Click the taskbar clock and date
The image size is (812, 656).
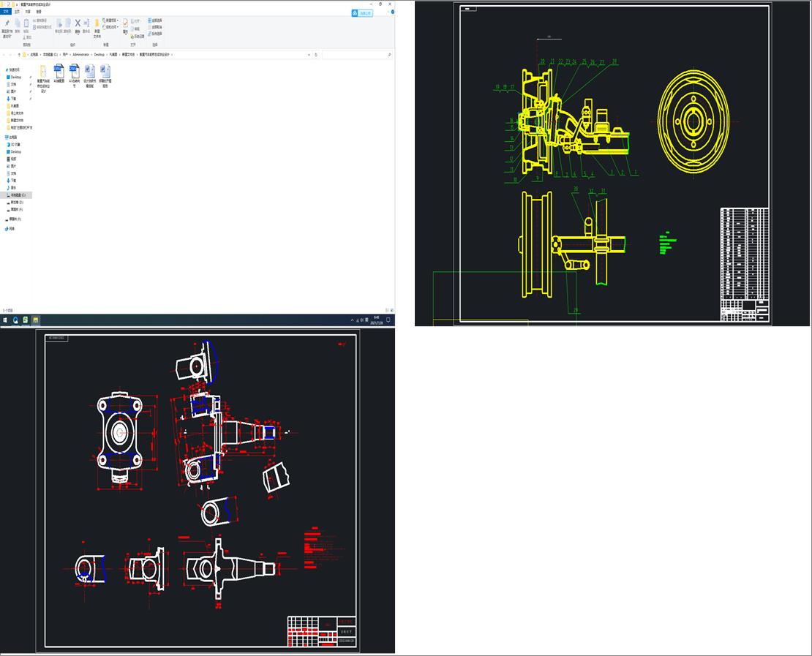tap(376, 320)
